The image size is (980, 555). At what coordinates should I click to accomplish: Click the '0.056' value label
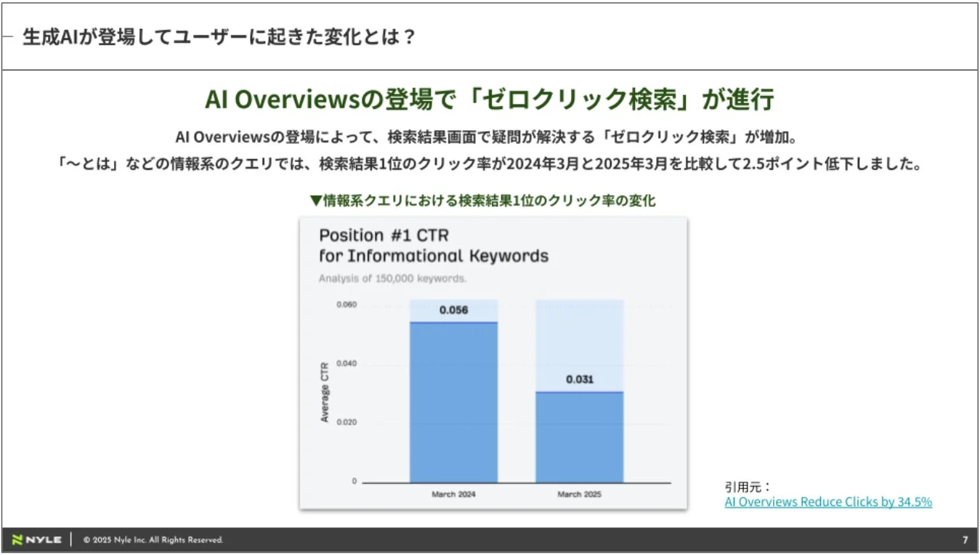(x=454, y=310)
